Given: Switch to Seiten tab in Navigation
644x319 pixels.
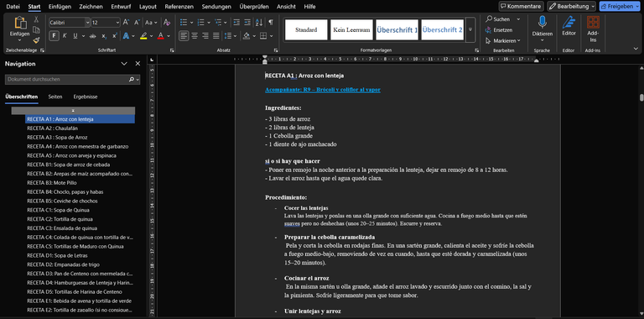Looking at the screenshot, I should 55,97.
